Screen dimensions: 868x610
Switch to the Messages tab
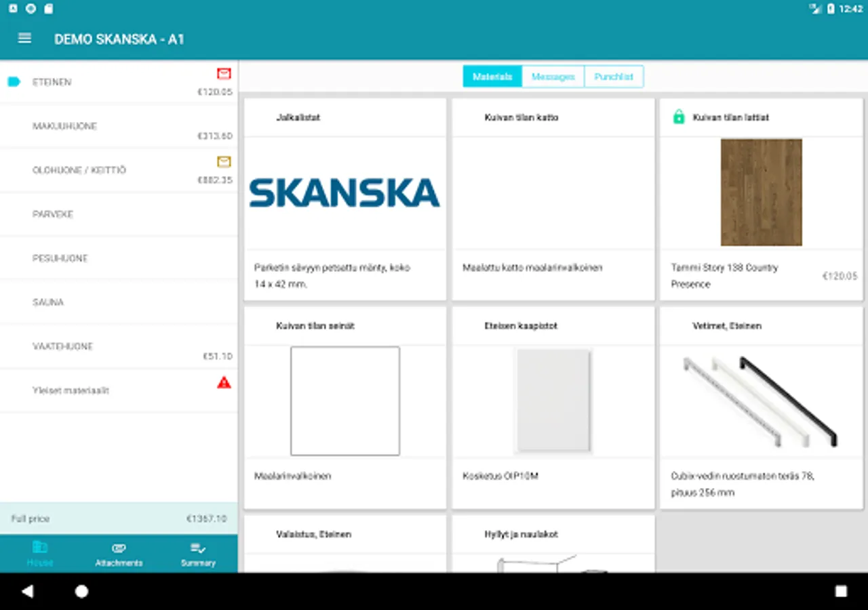pyautogui.click(x=553, y=77)
